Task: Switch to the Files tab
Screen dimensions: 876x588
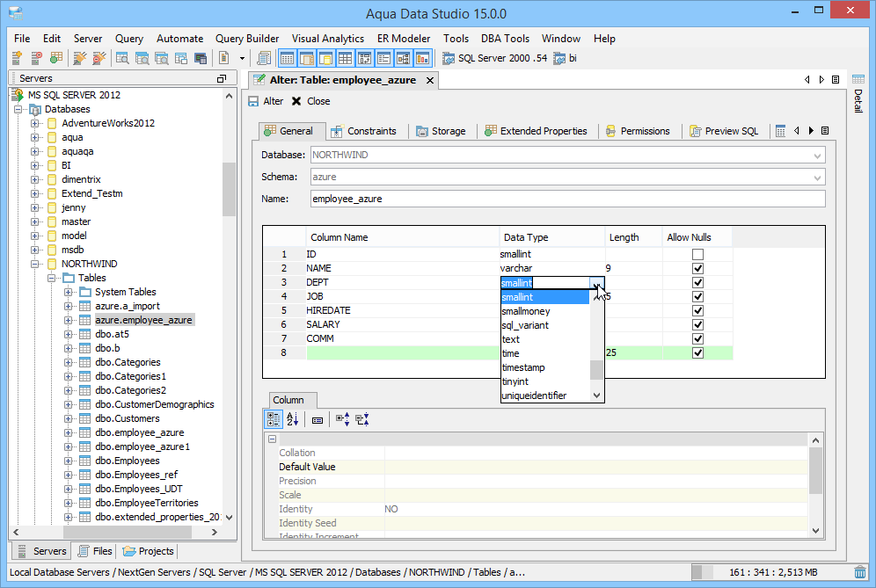Action: 94,551
